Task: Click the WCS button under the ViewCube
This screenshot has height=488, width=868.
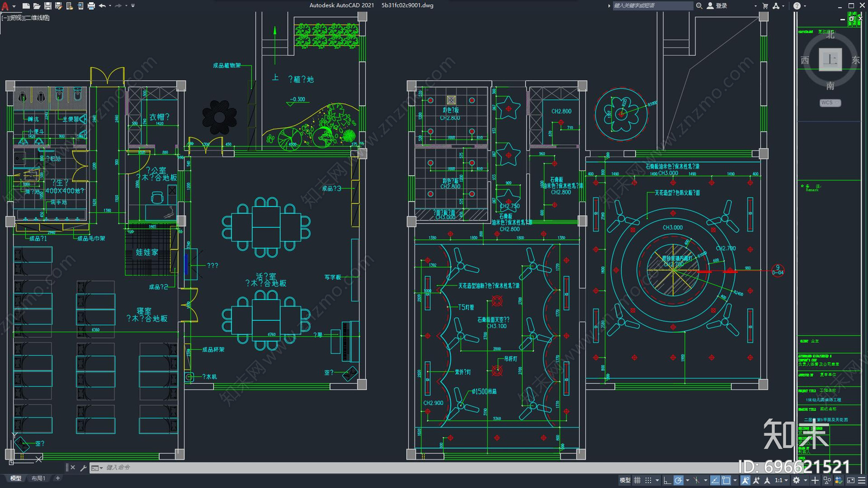Action: tap(829, 102)
